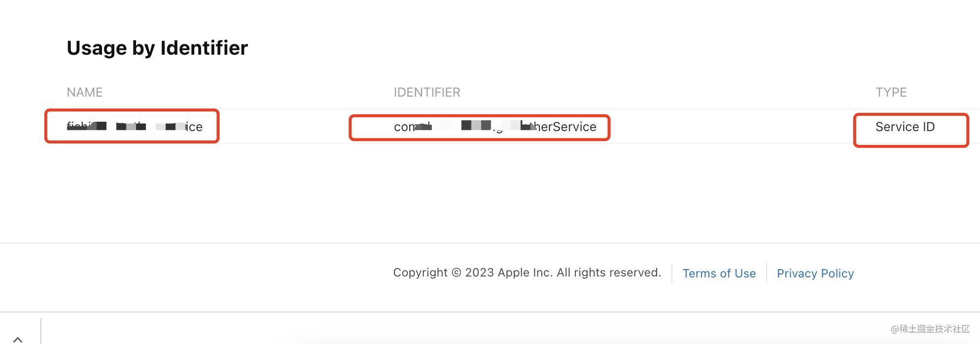
Task: Click the TYPE column header
Action: click(x=891, y=92)
